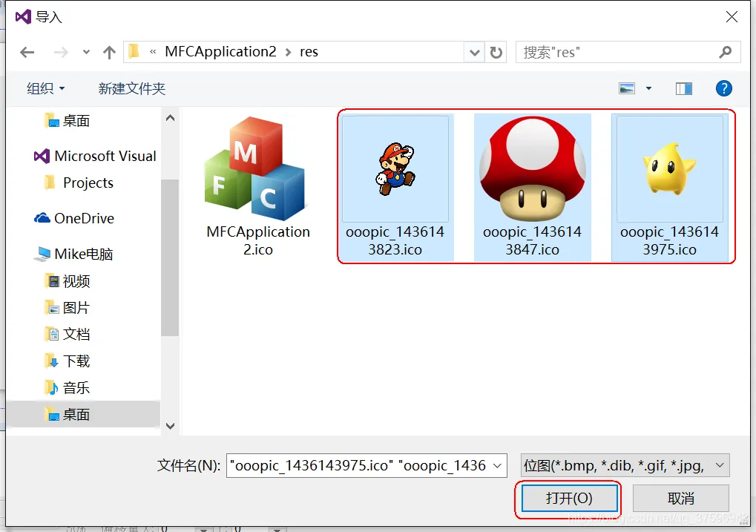Select the highlighted 桌面 under Mike电脑
756x532 pixels.
83,414
